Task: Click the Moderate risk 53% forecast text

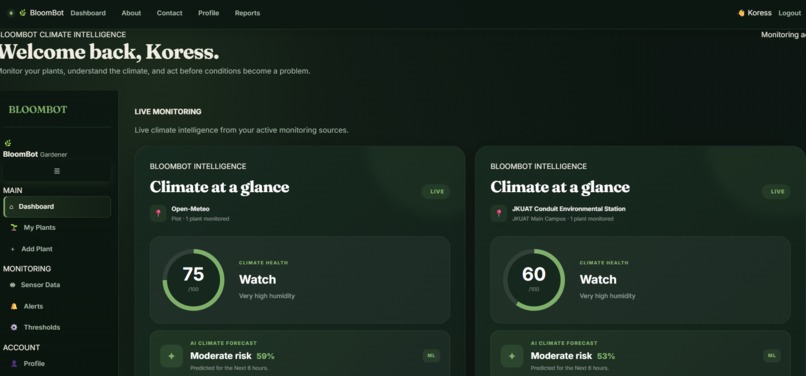Action: (x=573, y=356)
